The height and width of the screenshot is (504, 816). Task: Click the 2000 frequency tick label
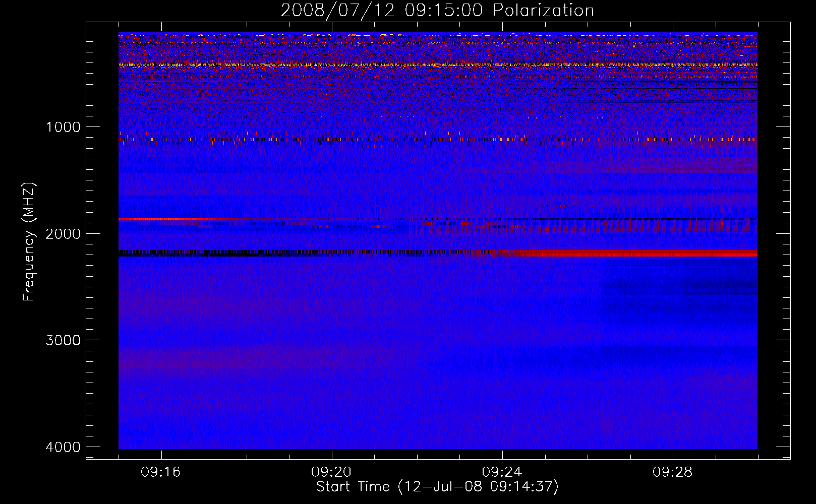coord(63,234)
